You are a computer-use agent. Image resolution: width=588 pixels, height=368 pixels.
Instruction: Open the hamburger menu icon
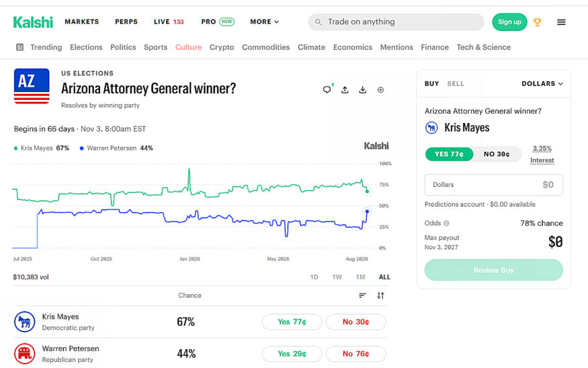(561, 22)
